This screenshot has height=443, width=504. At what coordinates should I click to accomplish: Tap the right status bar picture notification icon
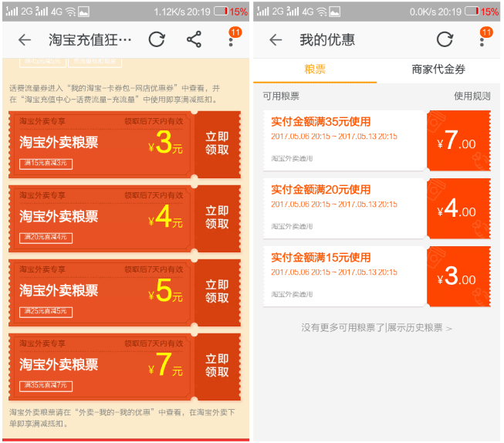tap(335, 12)
